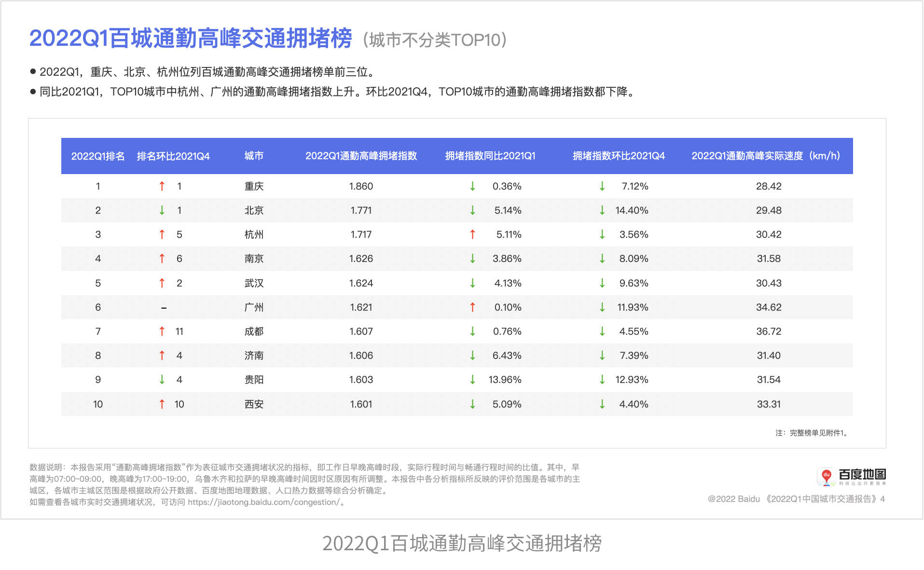
Task: Click the red up arrow in Xi'an's rank-change cell
Action: pos(162,404)
